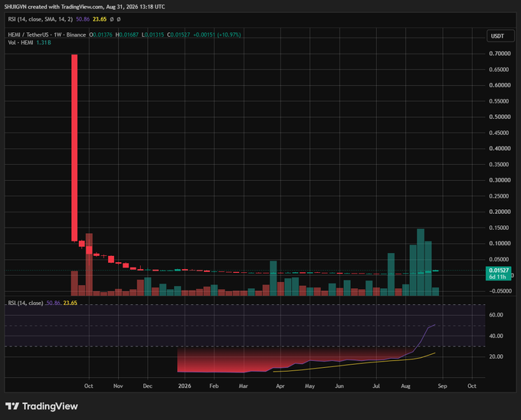Click the tall red first weekly candle
The image size is (521, 420).
click(x=74, y=148)
